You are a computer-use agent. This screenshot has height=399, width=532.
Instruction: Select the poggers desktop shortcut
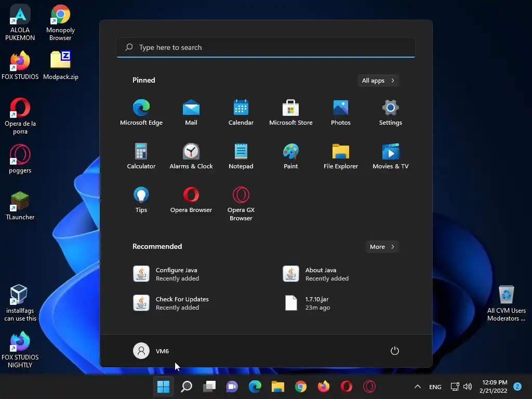[20, 159]
